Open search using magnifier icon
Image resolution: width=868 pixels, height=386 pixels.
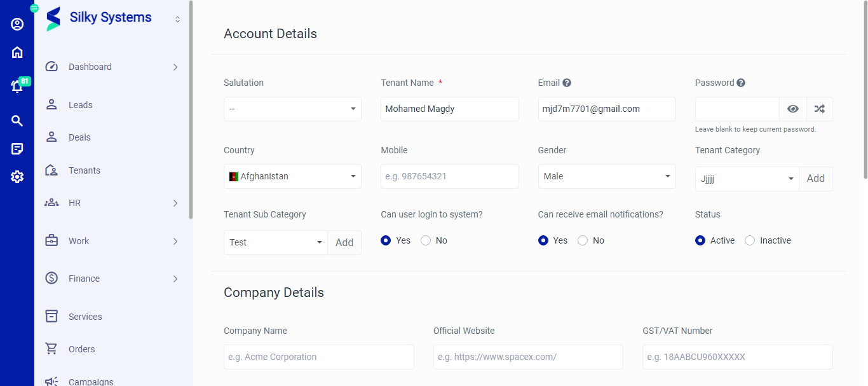pos(17,121)
